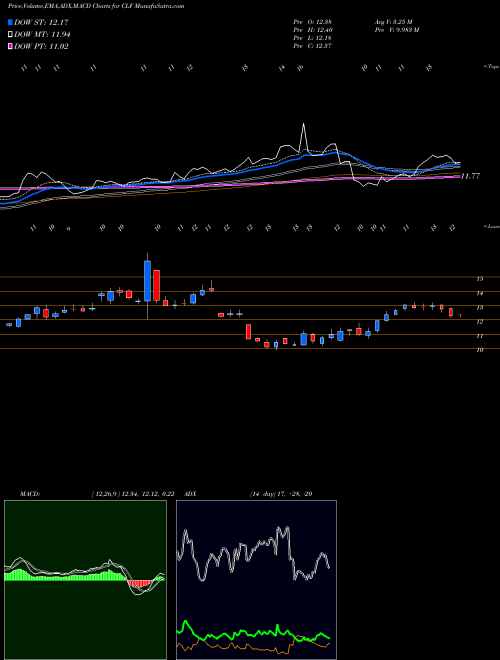Click the 'Pre V: 9.983 M' volume text
500x660 pixels.
coord(396,30)
